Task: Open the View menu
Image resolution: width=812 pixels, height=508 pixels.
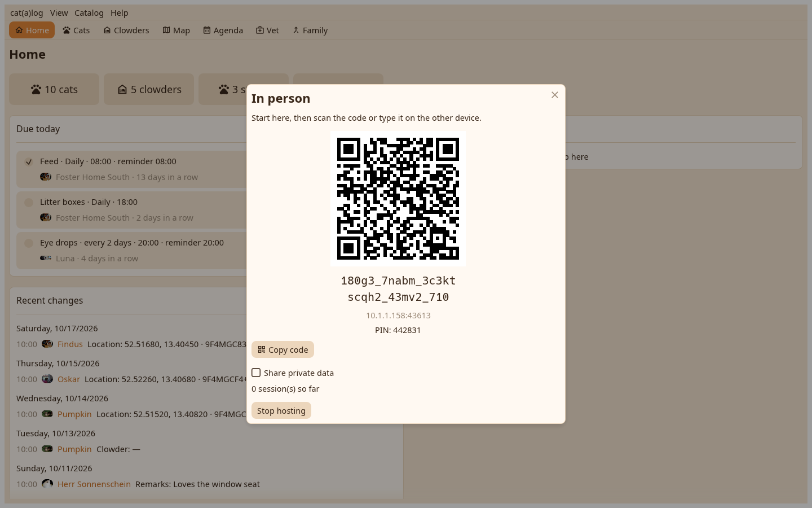Action: point(59,12)
